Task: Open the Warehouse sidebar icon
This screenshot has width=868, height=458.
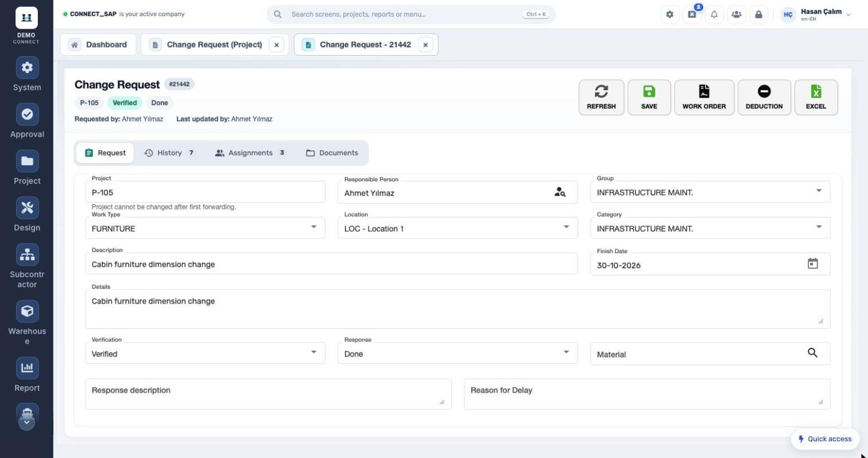Action: (x=27, y=311)
